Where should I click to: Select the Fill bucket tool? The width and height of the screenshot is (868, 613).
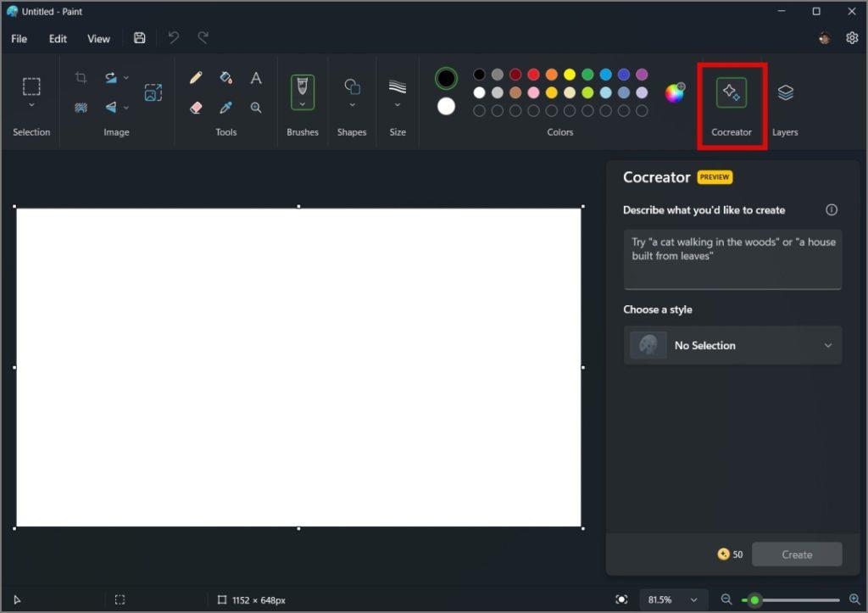(225, 77)
